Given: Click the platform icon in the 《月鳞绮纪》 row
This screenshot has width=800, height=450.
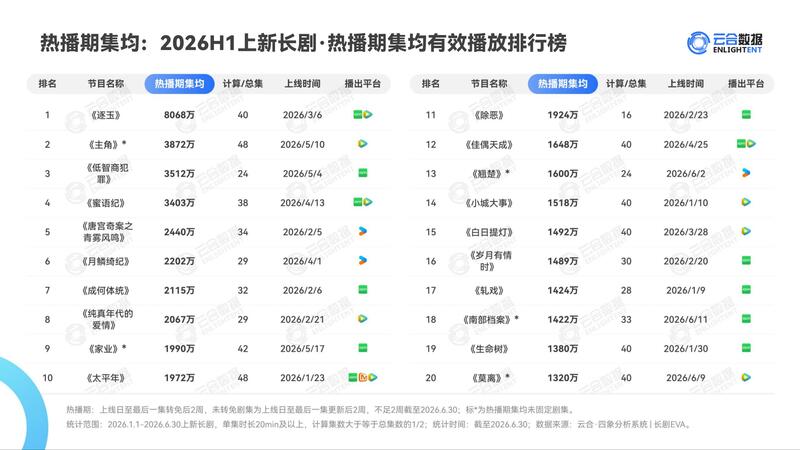Looking at the screenshot, I should point(363,260).
